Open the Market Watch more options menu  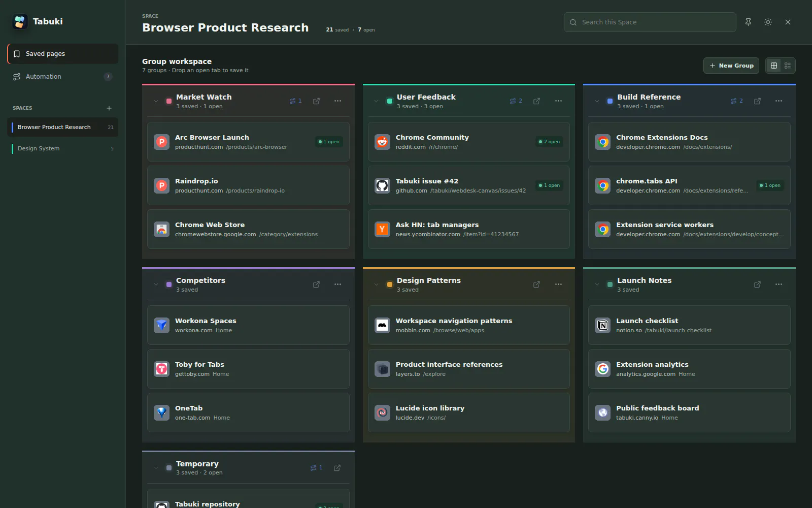click(x=337, y=101)
